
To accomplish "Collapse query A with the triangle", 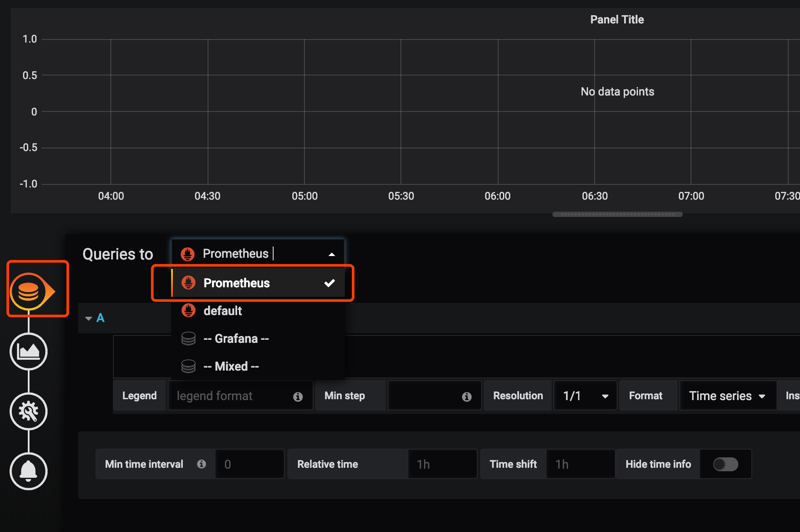I will pyautogui.click(x=89, y=319).
